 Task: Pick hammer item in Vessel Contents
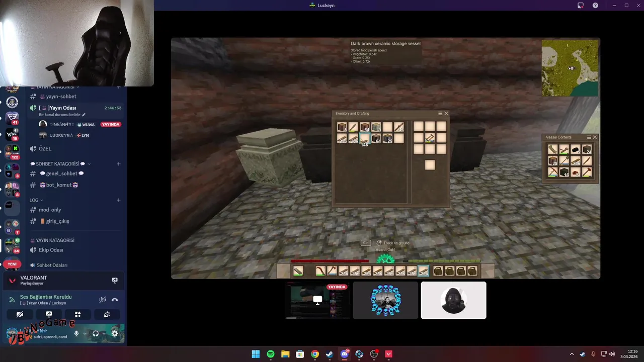coord(587,172)
